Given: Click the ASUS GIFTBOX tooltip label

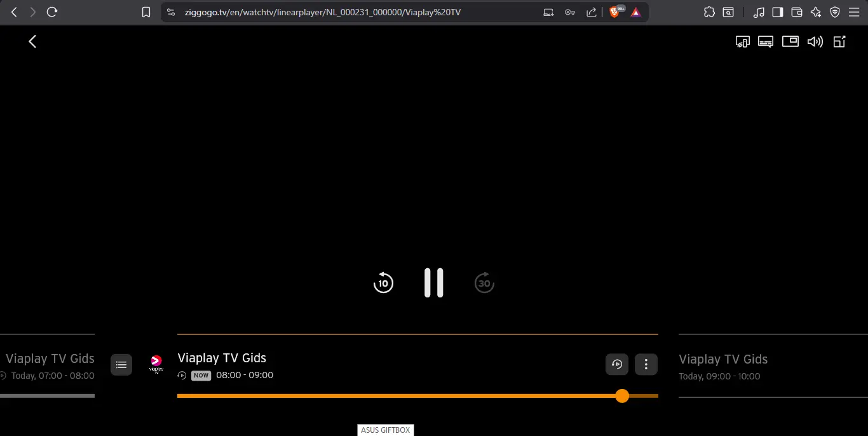Looking at the screenshot, I should [x=386, y=430].
